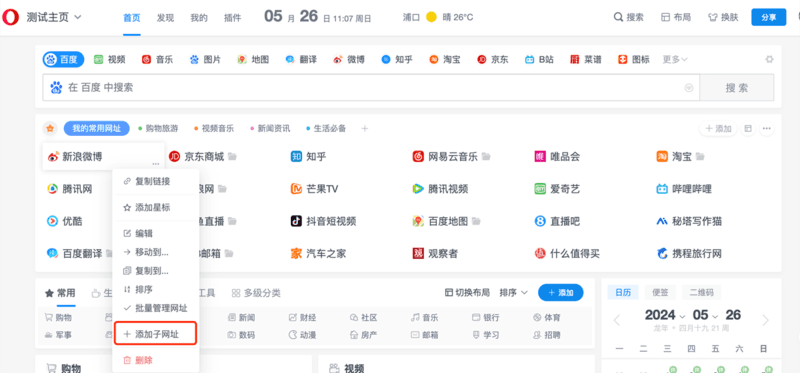
Task: Switch to the 发现 tab
Action: click(165, 18)
